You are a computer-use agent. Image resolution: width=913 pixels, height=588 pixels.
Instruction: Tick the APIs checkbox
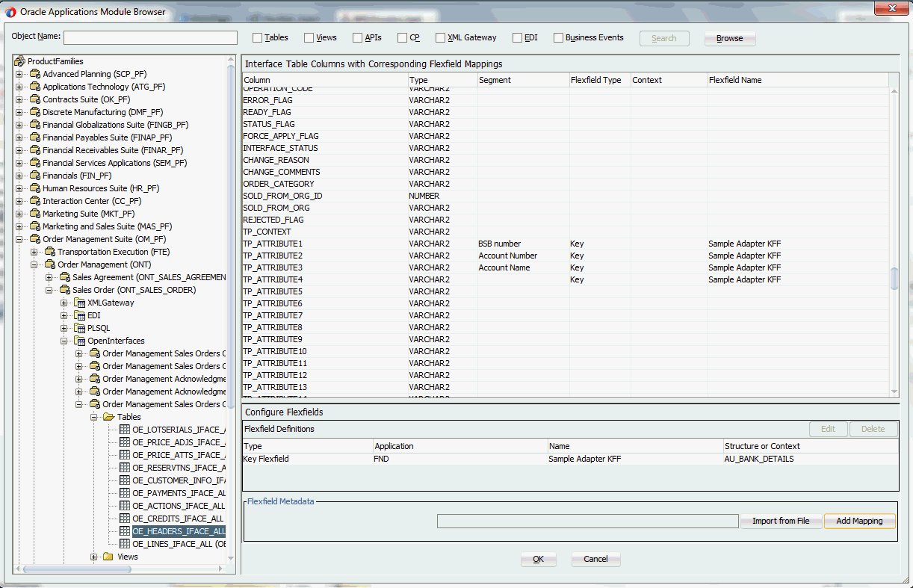pos(357,38)
